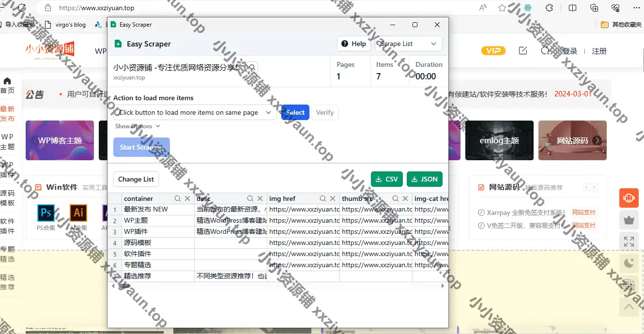
Task: Select 首页 in the left sidebar
Action: tap(7, 86)
